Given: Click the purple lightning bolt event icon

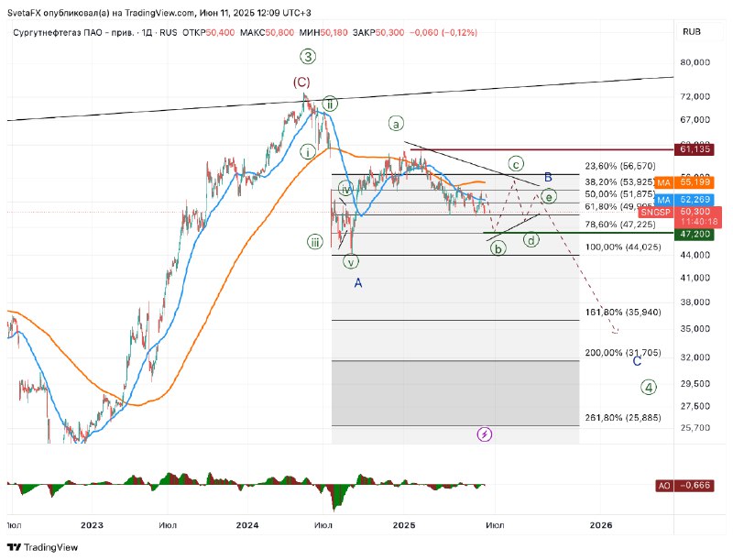Looking at the screenshot, I should 485,434.
